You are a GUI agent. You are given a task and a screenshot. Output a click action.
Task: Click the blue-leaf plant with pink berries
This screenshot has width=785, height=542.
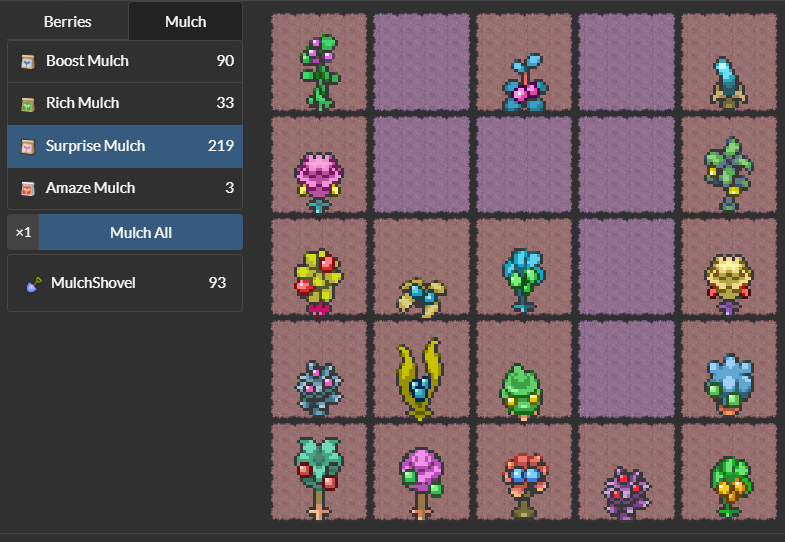pos(524,83)
